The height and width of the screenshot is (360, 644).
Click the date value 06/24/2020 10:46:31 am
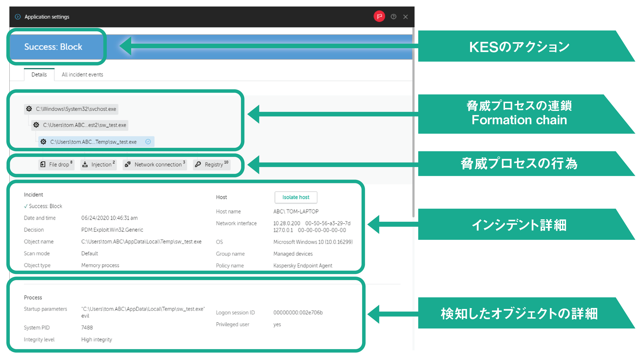[x=109, y=218]
